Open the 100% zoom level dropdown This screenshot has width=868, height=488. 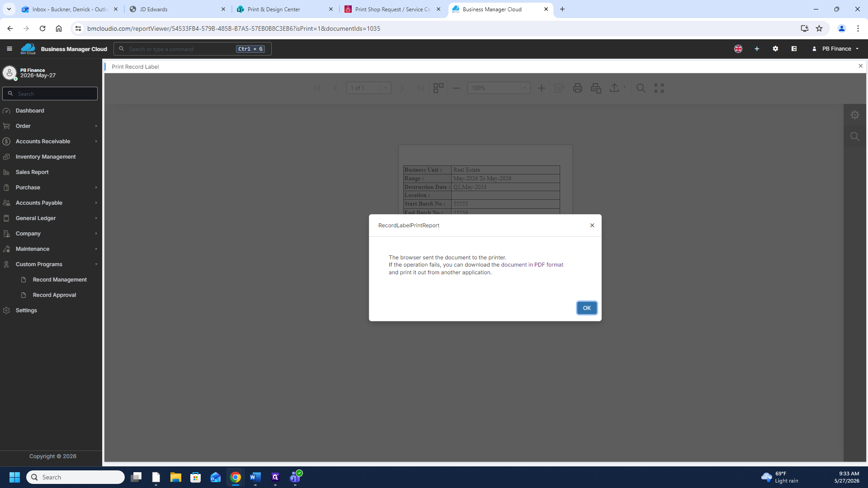pos(524,88)
